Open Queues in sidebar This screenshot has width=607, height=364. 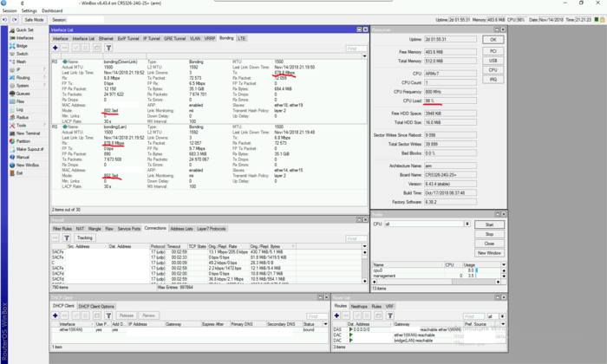23,94
